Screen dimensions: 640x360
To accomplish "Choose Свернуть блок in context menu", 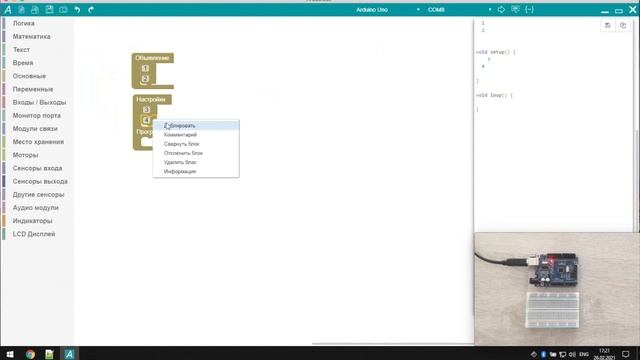I will pos(196,144).
